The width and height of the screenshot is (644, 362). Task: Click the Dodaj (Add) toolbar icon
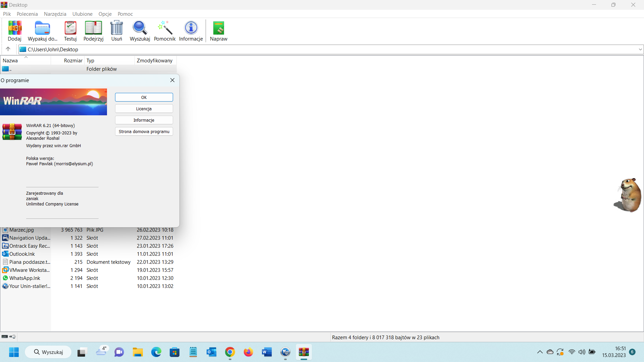pyautogui.click(x=15, y=31)
